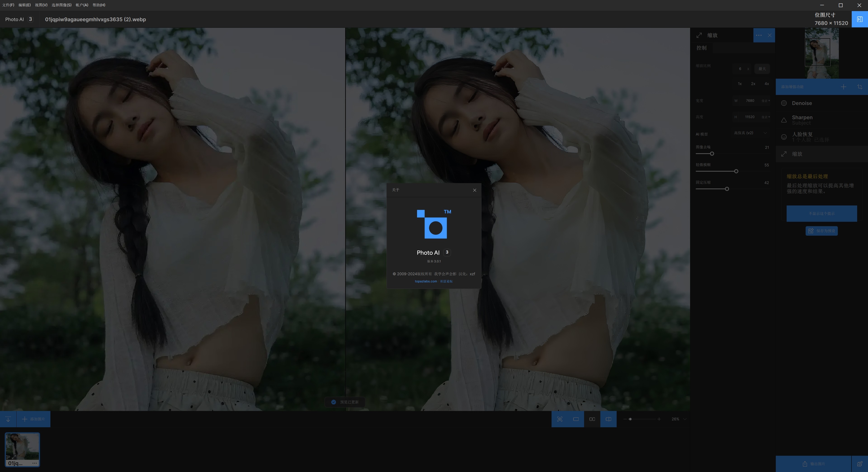The height and width of the screenshot is (472, 868).
Task: Open the height unit dropdown
Action: click(766, 117)
